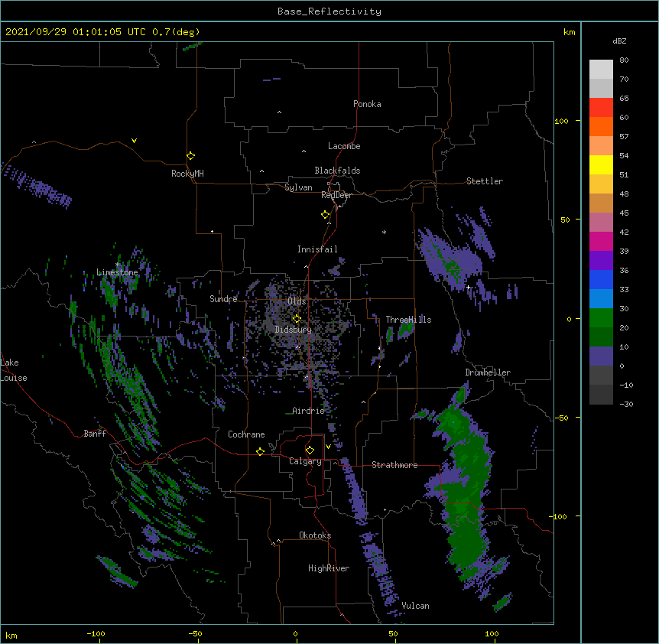Click the Sundre town label
The image size is (659, 644).
[x=223, y=299]
